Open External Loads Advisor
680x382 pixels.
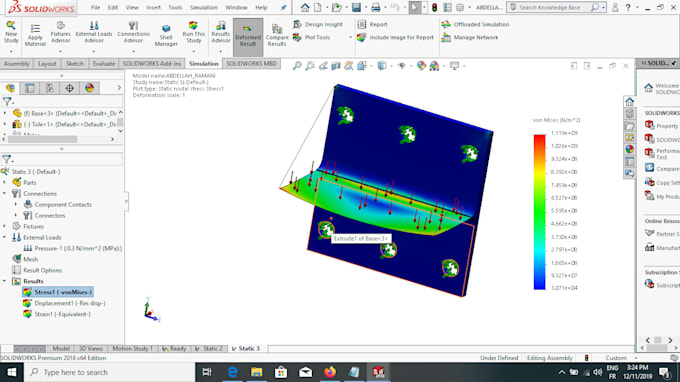[x=94, y=32]
